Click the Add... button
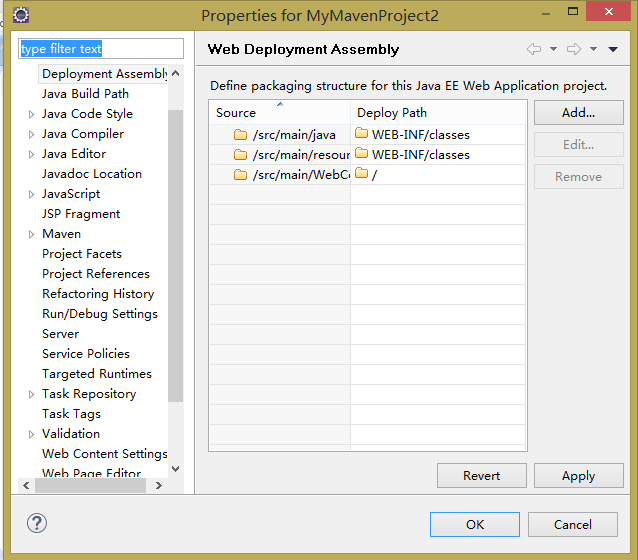Image resolution: width=638 pixels, height=560 pixels. (579, 113)
